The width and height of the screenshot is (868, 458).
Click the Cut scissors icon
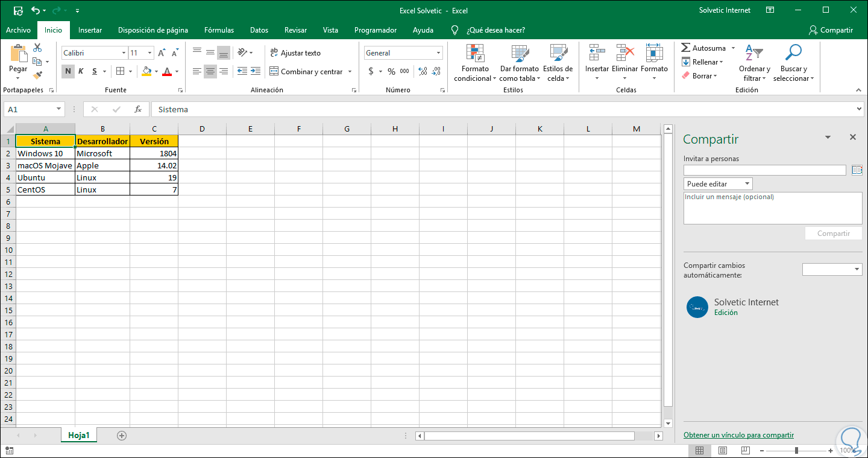[x=37, y=48]
